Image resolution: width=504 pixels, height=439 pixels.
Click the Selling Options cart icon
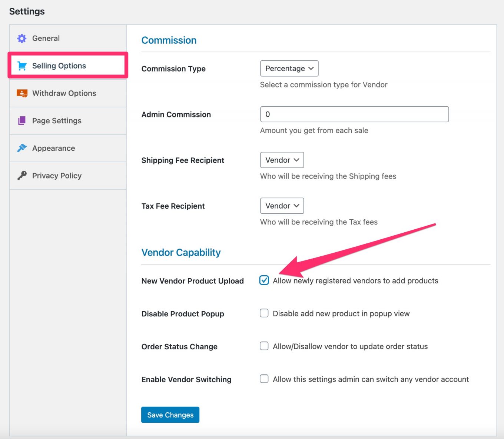click(22, 66)
